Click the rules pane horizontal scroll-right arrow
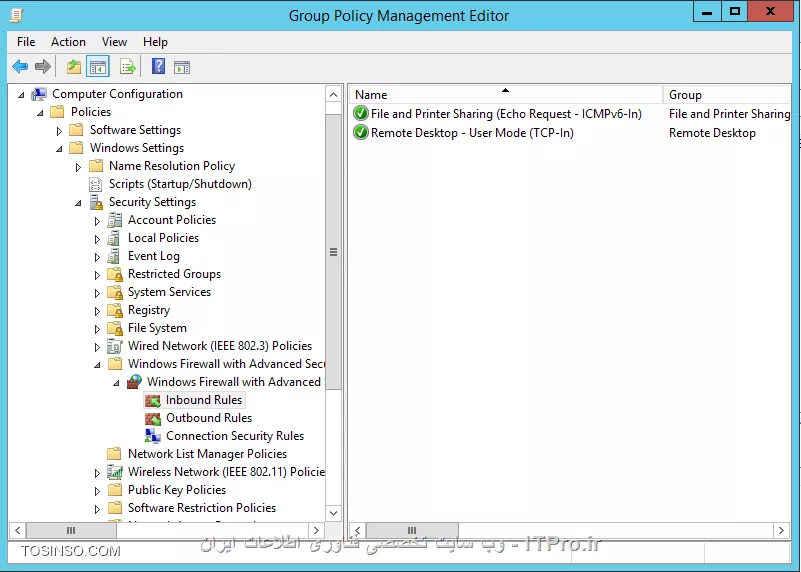 (781, 530)
